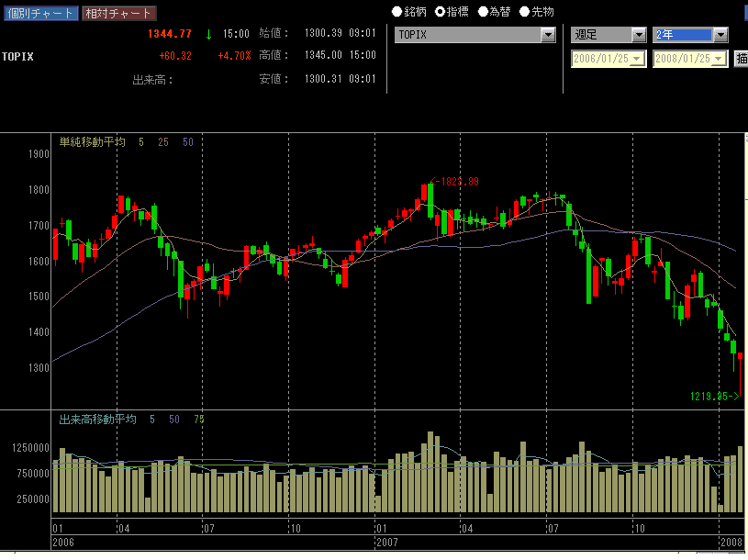Select the 為替 radio button
The width and height of the screenshot is (748, 560).
click(483, 12)
